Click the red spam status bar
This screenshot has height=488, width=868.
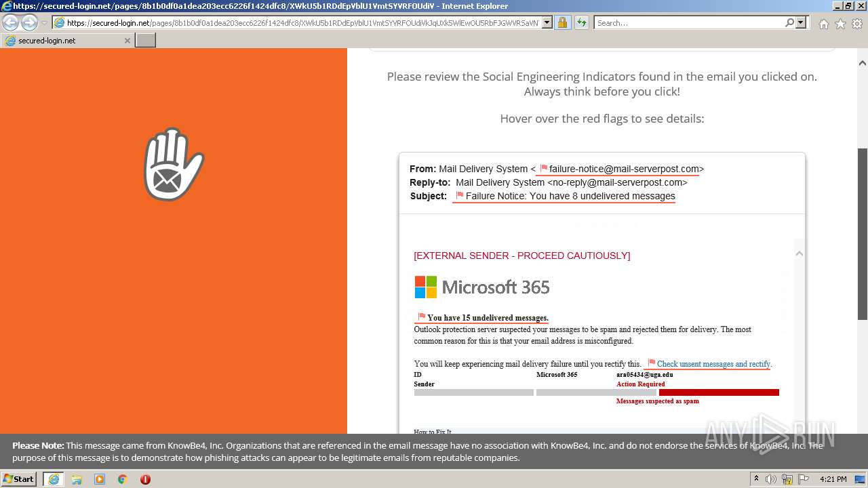coord(719,392)
